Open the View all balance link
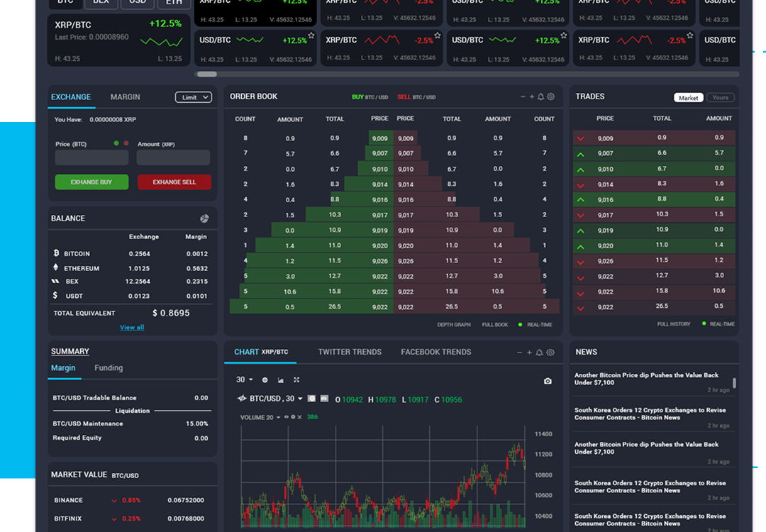 132,327
